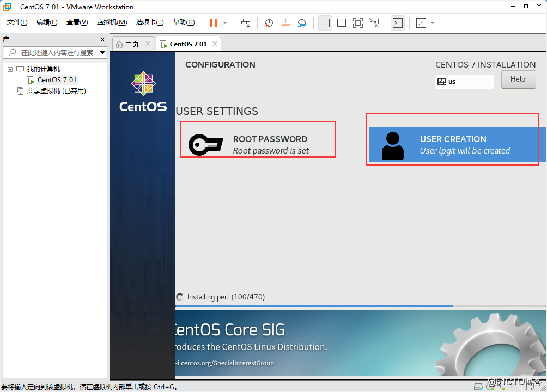Open the console view icon
This screenshot has height=392, width=547.
pos(398,23)
